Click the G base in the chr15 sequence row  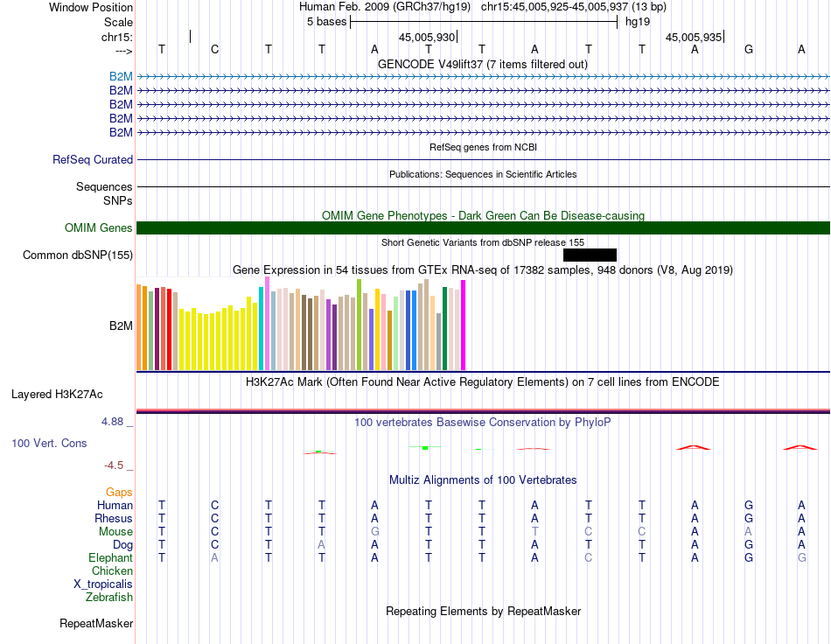pos(748,49)
